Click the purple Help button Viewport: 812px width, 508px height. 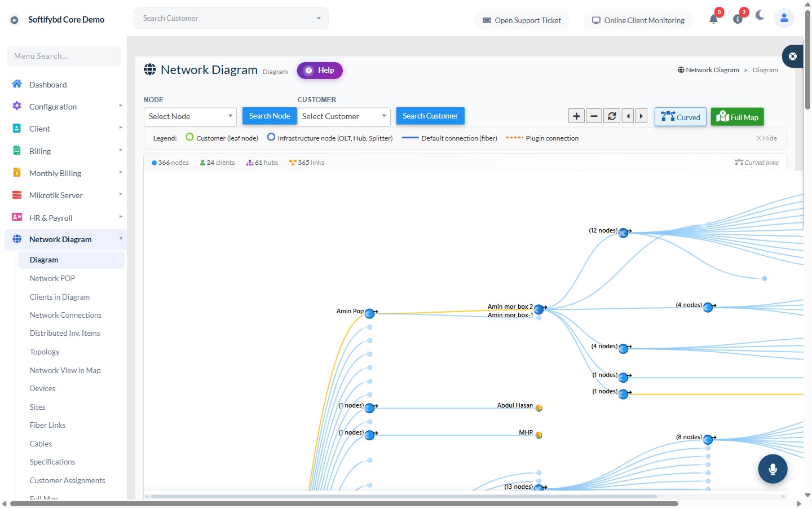320,71
